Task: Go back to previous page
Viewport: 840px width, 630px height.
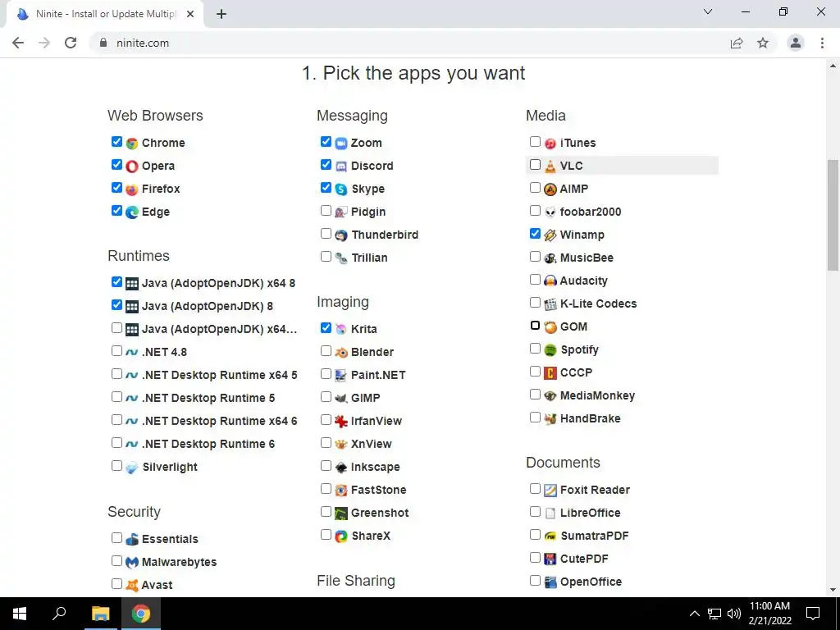Action: pos(18,43)
